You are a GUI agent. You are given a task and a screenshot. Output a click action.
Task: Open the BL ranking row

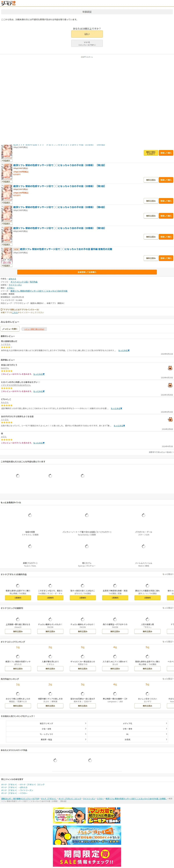[x=127, y=734]
